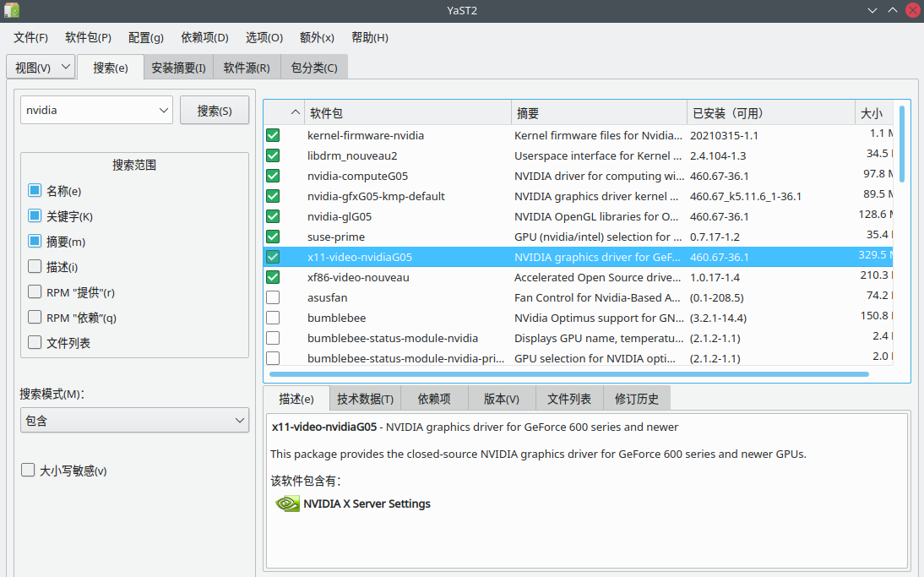The height and width of the screenshot is (577, 924).
Task: Uncheck 摘要(m) search scope option
Action: (x=35, y=241)
